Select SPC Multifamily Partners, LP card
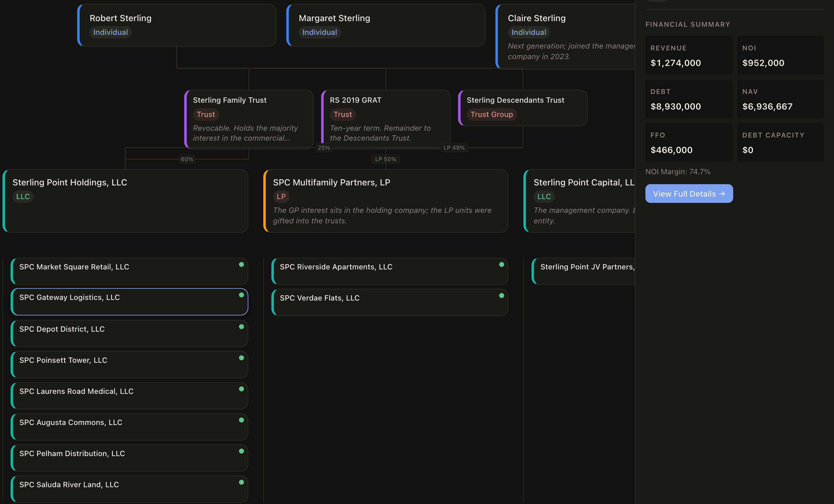The image size is (834, 504). 386,201
